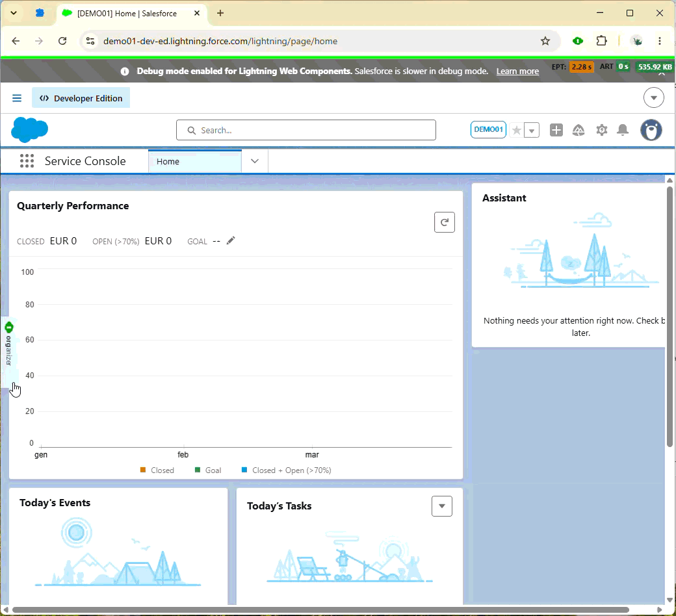
Task: Open Chrome profile avatar
Action: (636, 41)
